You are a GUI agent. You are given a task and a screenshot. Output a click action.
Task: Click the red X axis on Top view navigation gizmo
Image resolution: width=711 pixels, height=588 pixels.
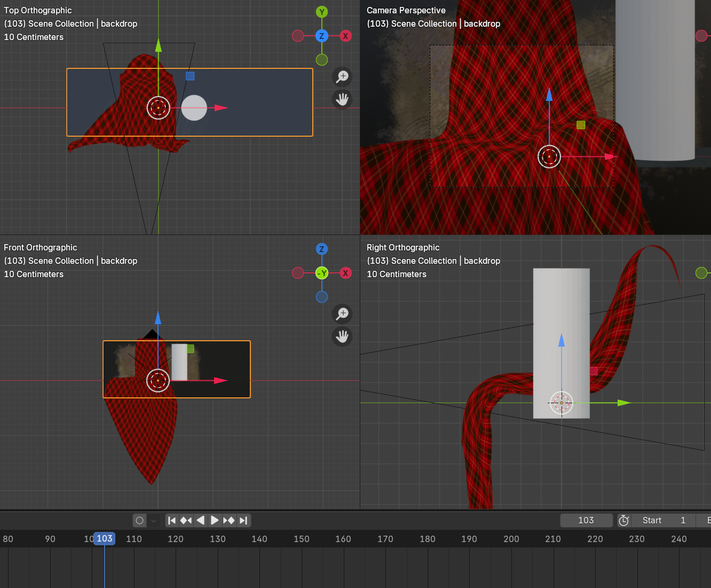tap(345, 36)
